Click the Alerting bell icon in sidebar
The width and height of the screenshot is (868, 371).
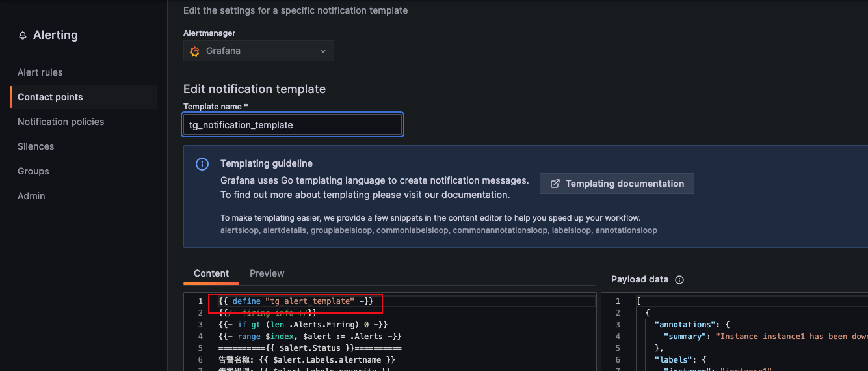[23, 36]
